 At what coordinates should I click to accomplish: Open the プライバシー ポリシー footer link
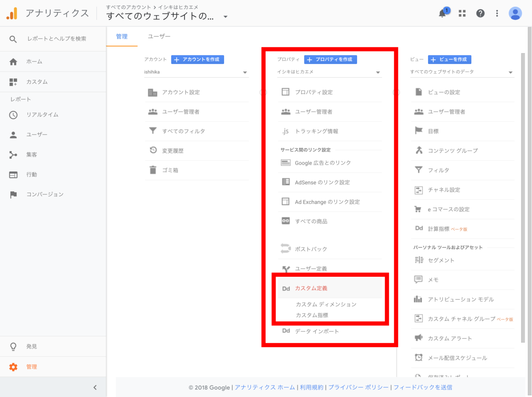coord(358,387)
